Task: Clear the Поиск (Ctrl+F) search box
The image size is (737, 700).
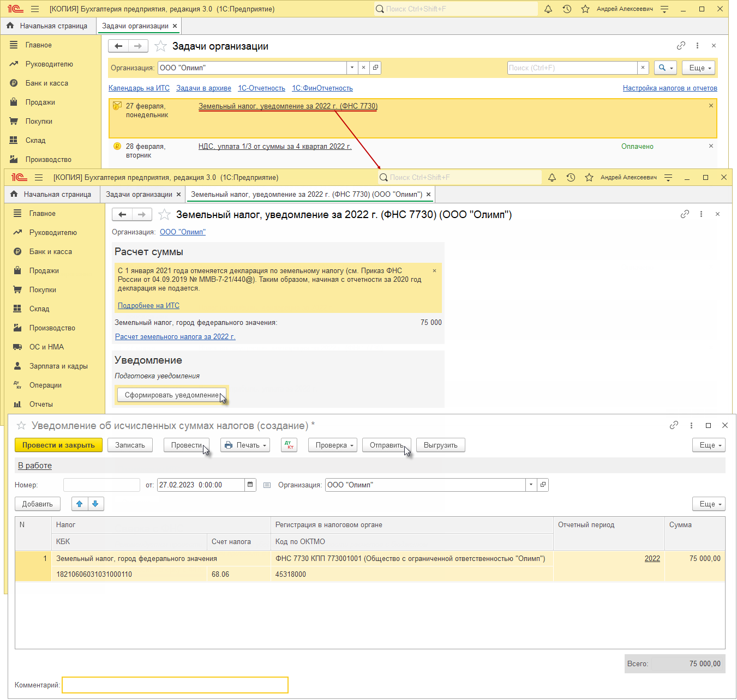Action: tap(643, 68)
